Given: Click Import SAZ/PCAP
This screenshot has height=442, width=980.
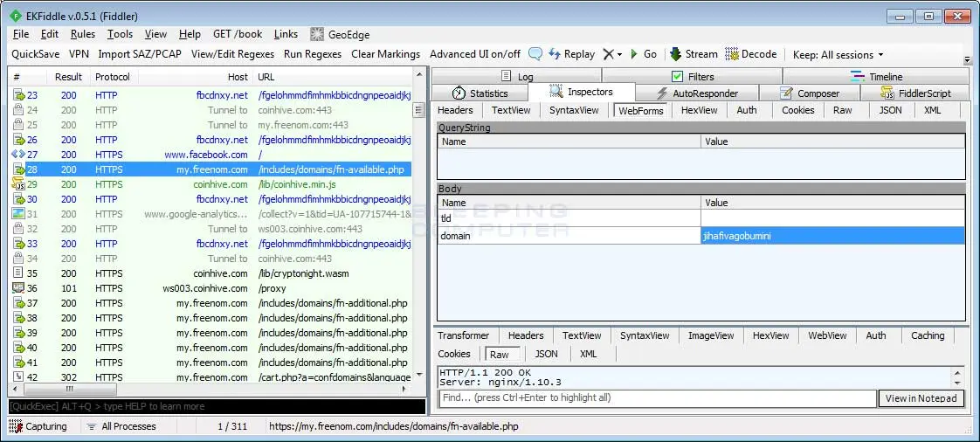Looking at the screenshot, I should [x=140, y=54].
